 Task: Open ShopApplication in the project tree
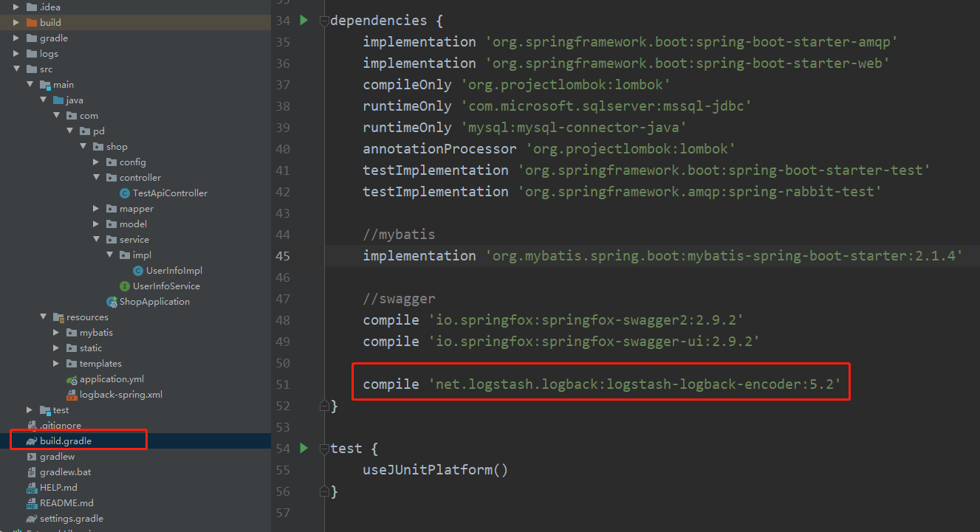[154, 301]
